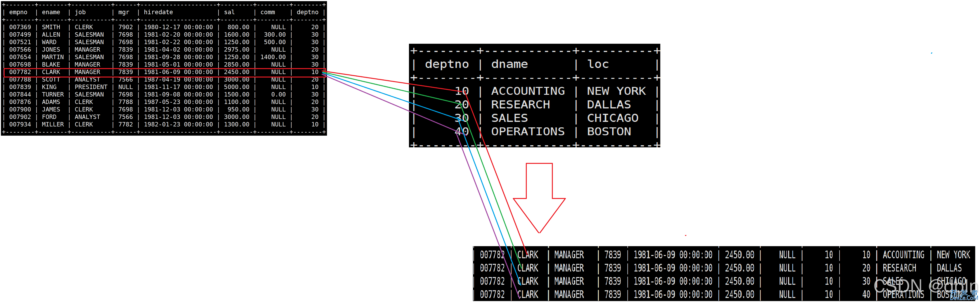Click the hiredate column header
Screen dimensions: 980x302
pyautogui.click(x=158, y=12)
